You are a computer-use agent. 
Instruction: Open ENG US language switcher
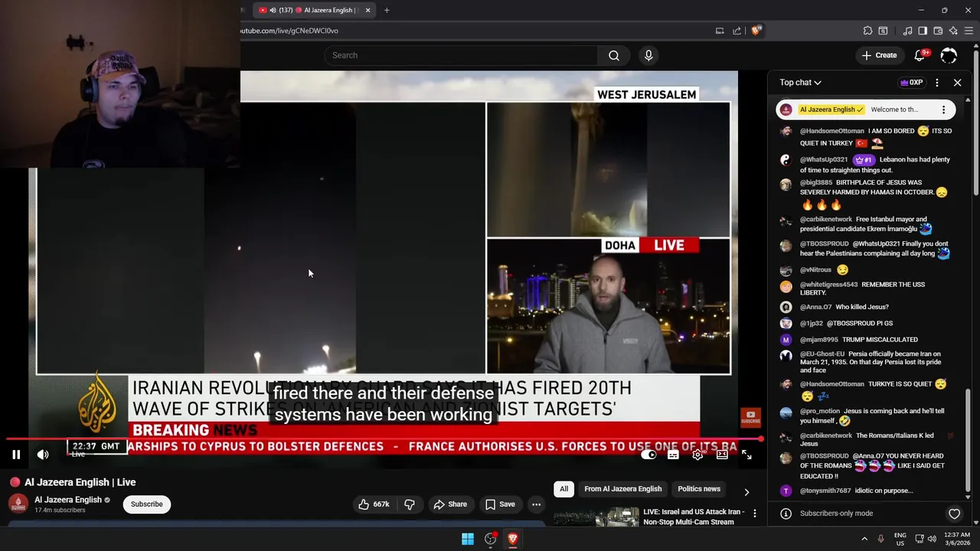(900, 539)
